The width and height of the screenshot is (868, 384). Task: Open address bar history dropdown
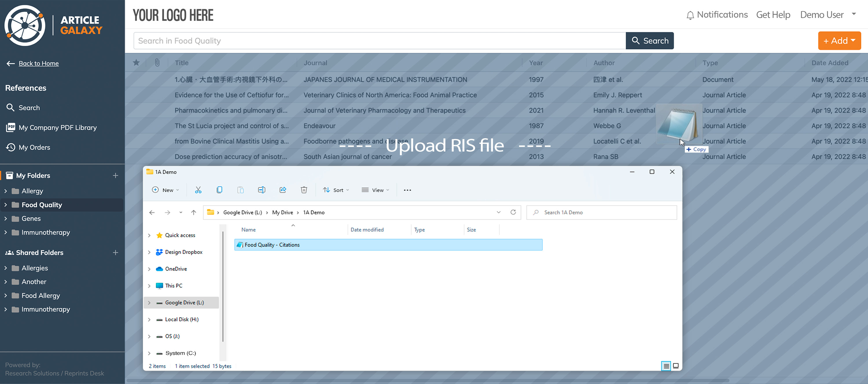click(499, 212)
